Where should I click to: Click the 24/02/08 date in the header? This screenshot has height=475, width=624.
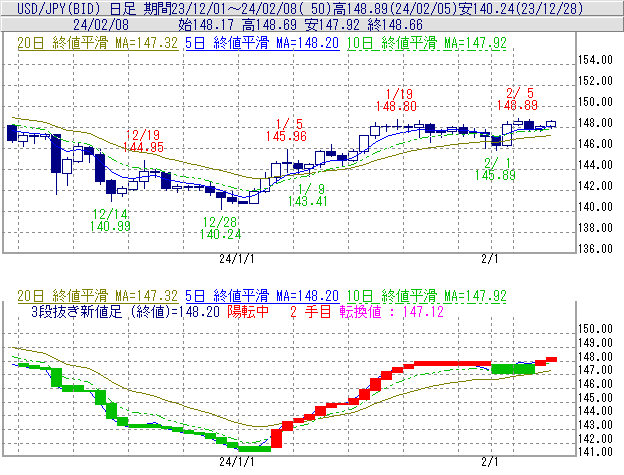tap(101, 25)
